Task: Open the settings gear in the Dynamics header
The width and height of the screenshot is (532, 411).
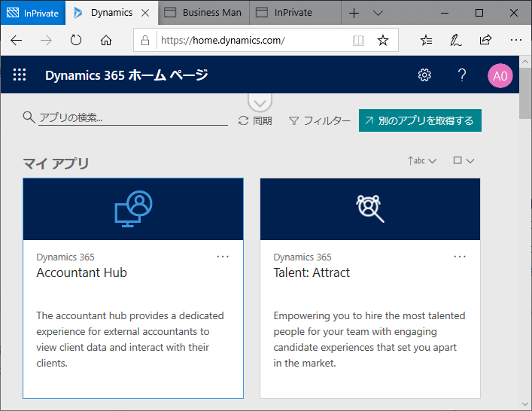Action: coord(424,75)
